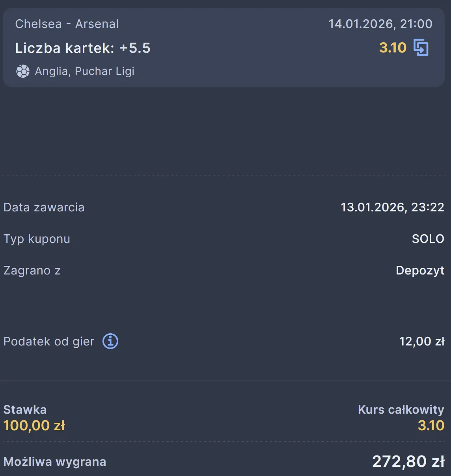Click the Liczba kartek: +5.5 bet selection
Viewport: 451px width, 476px height.
(83, 48)
